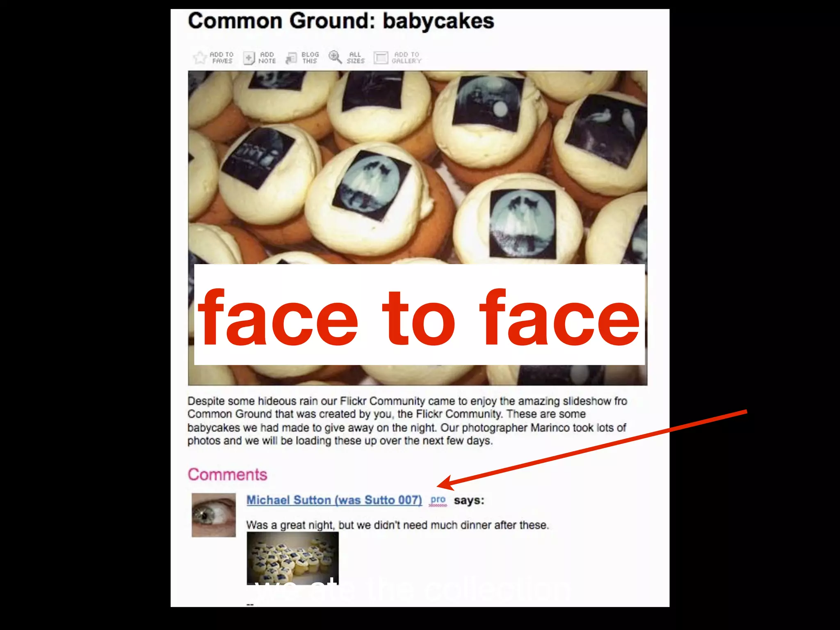The width and height of the screenshot is (840, 630).
Task: Click the Common Ground: babycakes title
Action: pyautogui.click(x=341, y=21)
